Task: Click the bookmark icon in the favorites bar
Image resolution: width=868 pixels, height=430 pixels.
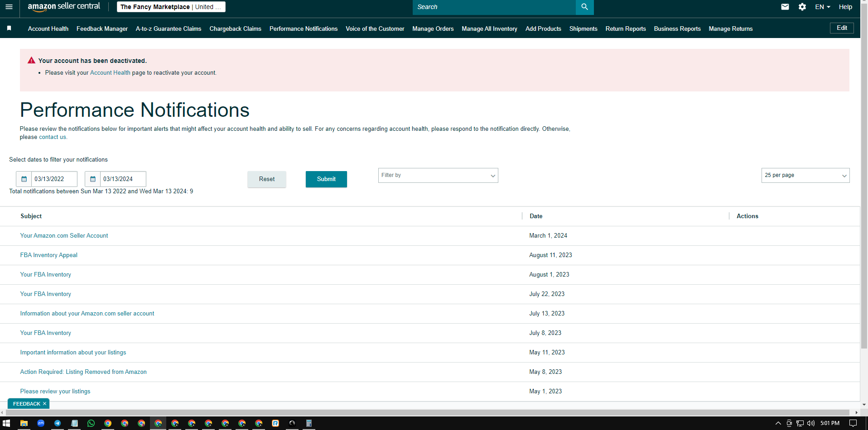Action: click(x=9, y=29)
